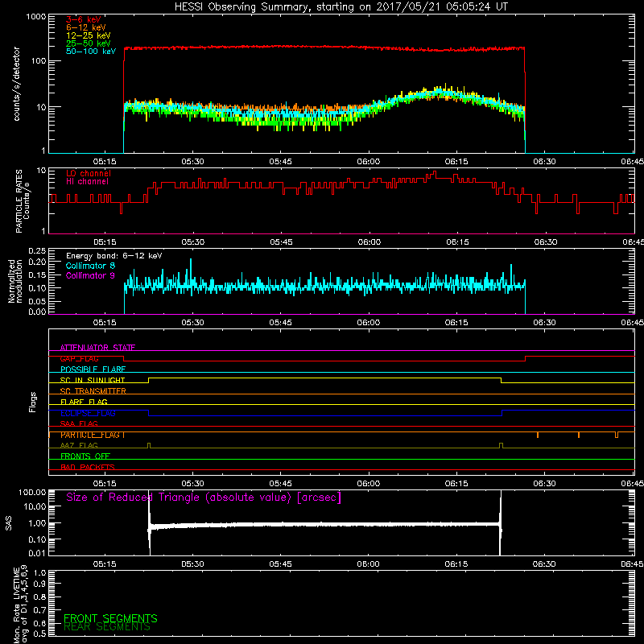Click the FRONTS_OFF flag label

[x=85, y=456]
